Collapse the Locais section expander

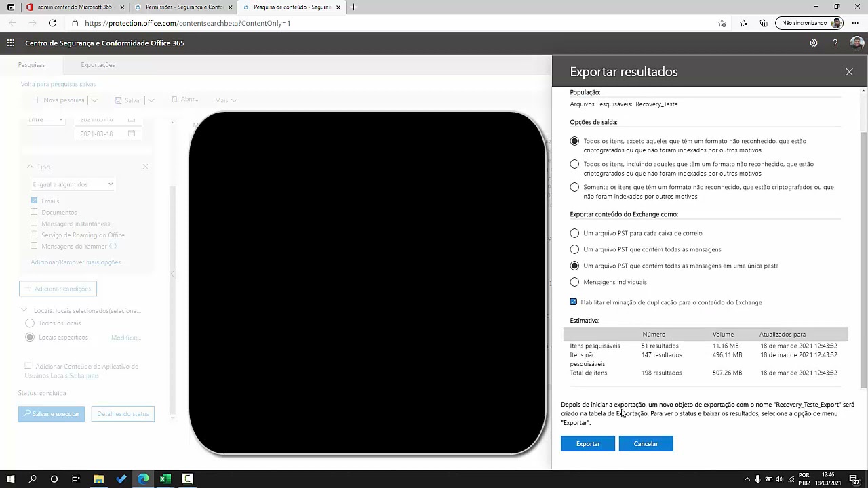pyautogui.click(x=26, y=310)
